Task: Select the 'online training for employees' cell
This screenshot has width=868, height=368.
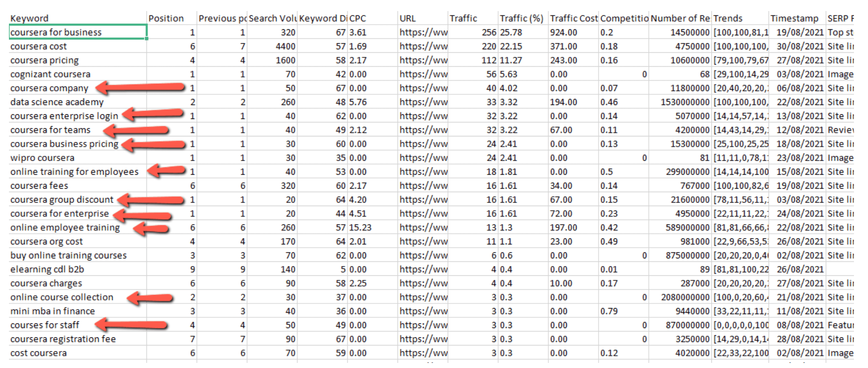Action: tap(74, 172)
